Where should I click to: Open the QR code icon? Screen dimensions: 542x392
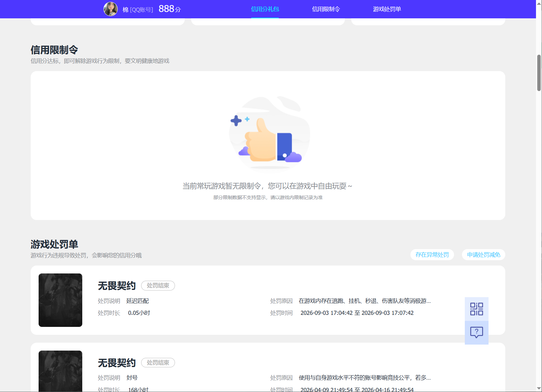(477, 309)
